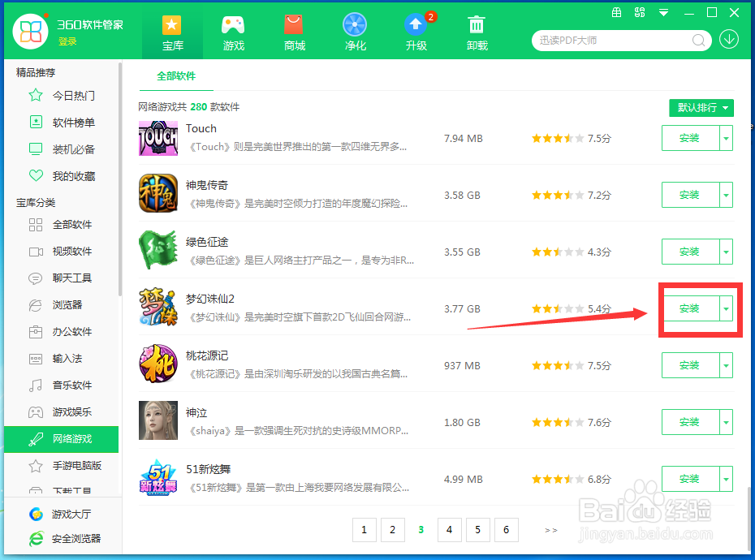Image resolution: width=755 pixels, height=560 pixels.
Task: Select 网络游戏 category
Action: (x=61, y=439)
